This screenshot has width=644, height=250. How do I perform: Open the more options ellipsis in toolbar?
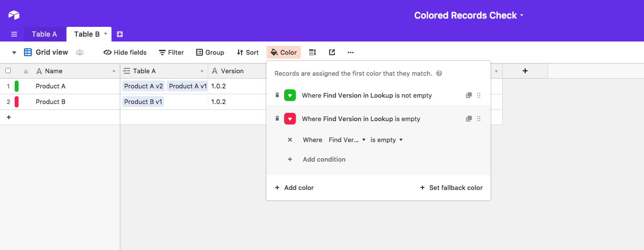(350, 52)
